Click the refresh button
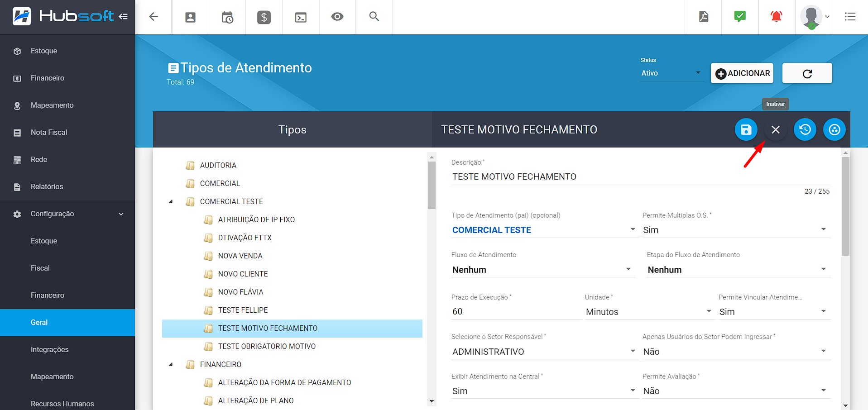The image size is (868, 410). coord(807,73)
